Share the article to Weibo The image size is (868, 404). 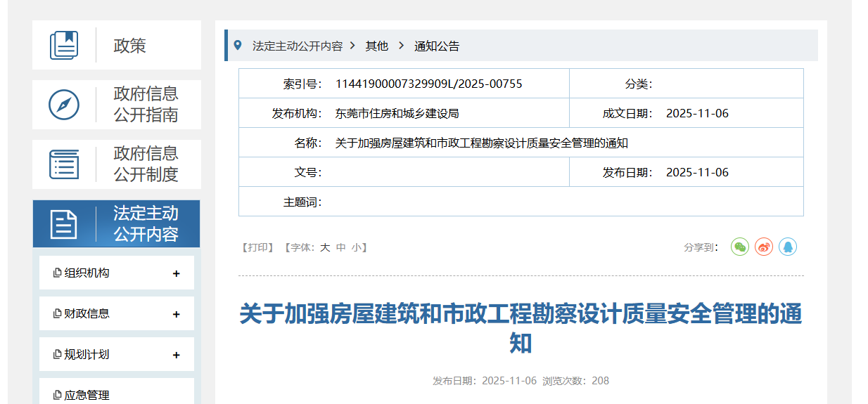pyautogui.click(x=764, y=247)
